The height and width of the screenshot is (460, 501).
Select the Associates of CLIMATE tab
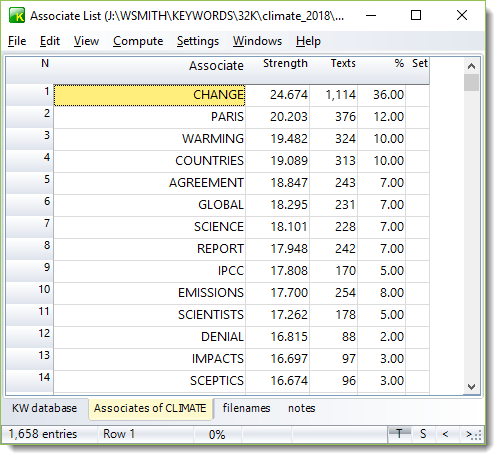[x=150, y=408]
